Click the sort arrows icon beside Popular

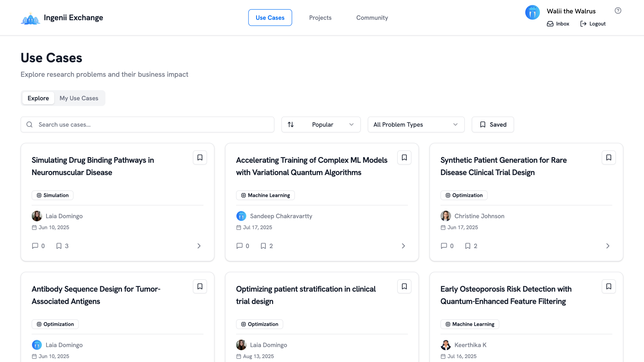[291, 124]
